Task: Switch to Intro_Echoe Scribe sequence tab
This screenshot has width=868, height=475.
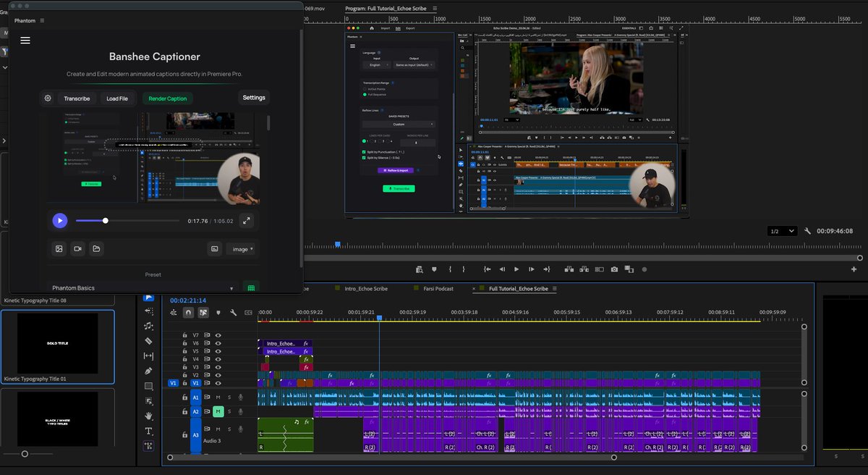Action: [365, 289]
